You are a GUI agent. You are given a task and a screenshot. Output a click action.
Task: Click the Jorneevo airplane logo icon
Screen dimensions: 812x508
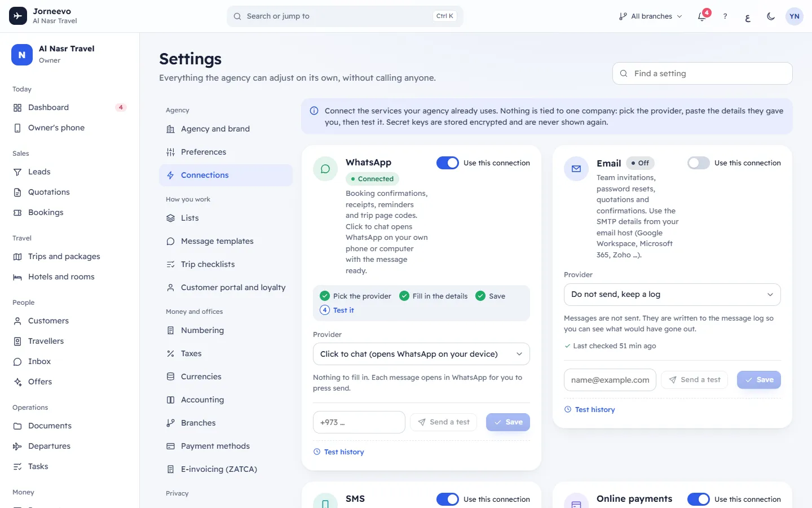pyautogui.click(x=18, y=16)
